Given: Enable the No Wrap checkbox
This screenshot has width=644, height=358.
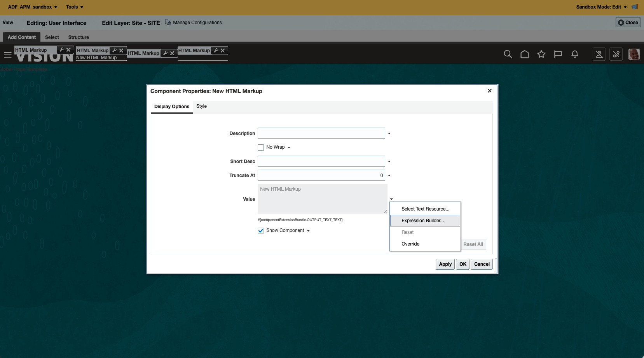Looking at the screenshot, I should point(260,147).
